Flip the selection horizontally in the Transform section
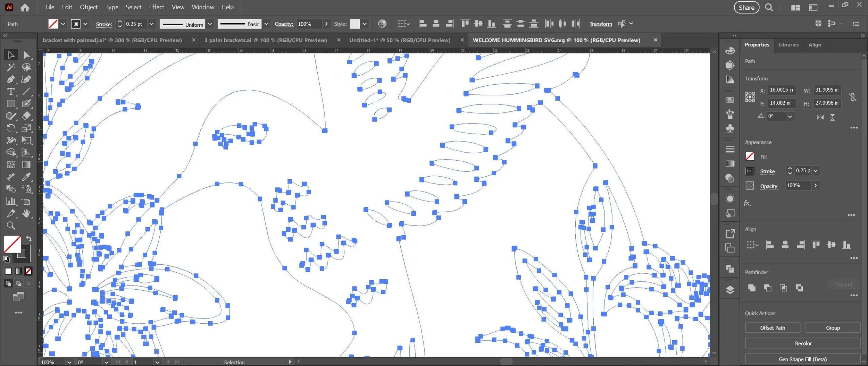Viewport: 868px width, 366px height. (820, 117)
